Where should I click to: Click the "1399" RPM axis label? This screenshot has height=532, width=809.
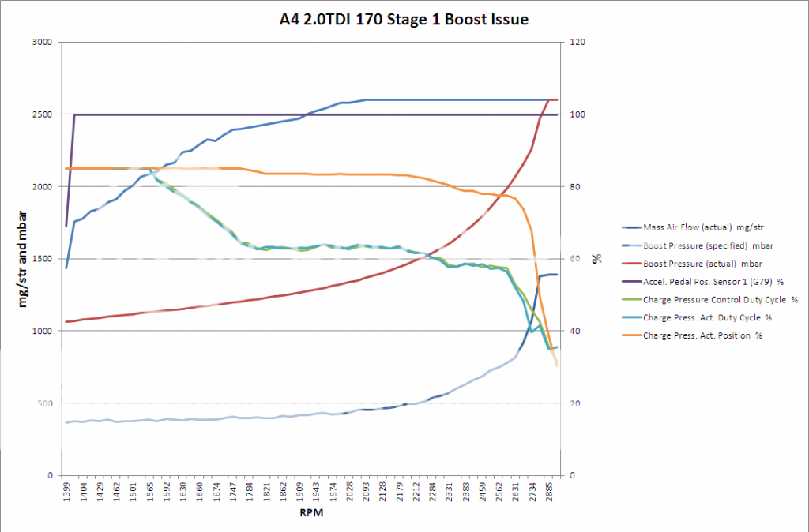pyautogui.click(x=66, y=493)
